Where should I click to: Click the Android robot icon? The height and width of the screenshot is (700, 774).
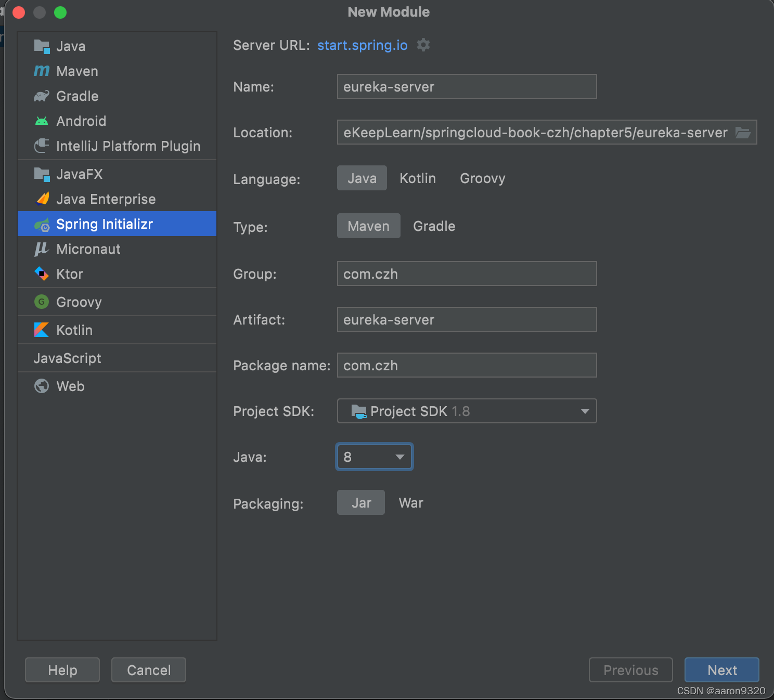42,121
